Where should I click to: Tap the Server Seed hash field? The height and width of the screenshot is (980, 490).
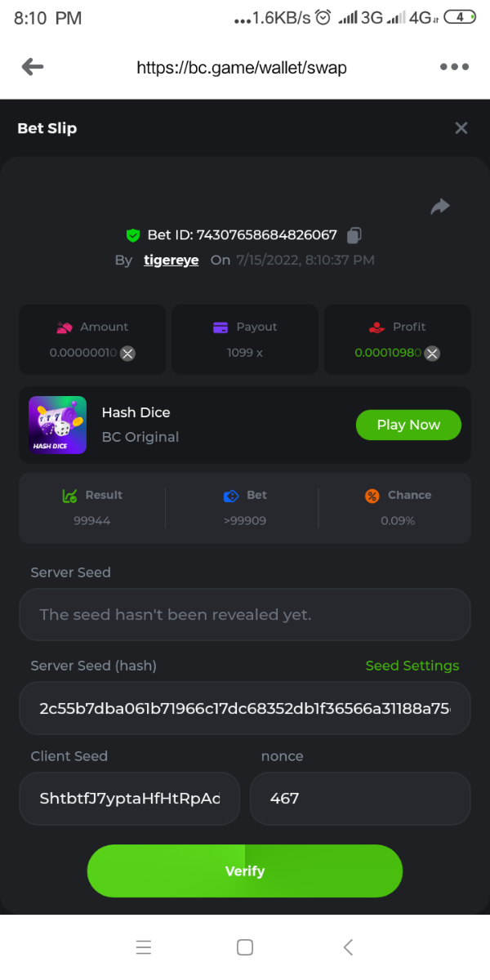[x=245, y=708]
